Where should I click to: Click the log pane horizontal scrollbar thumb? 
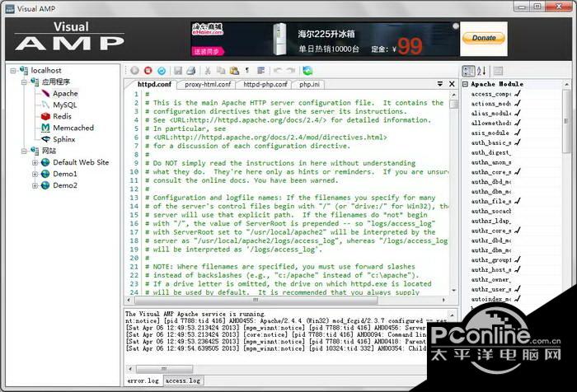[164, 369]
